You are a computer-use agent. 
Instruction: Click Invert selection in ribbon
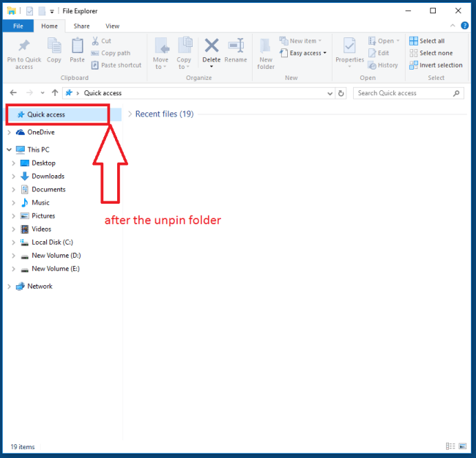(436, 65)
